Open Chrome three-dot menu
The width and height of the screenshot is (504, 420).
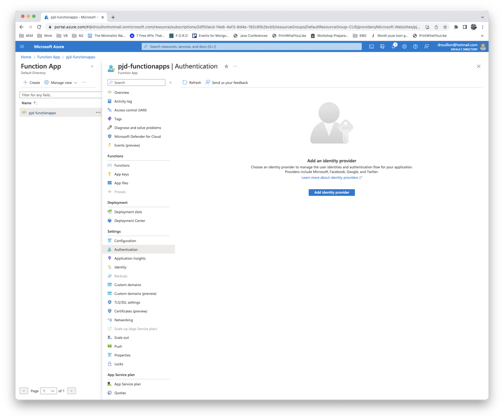pos(482,27)
